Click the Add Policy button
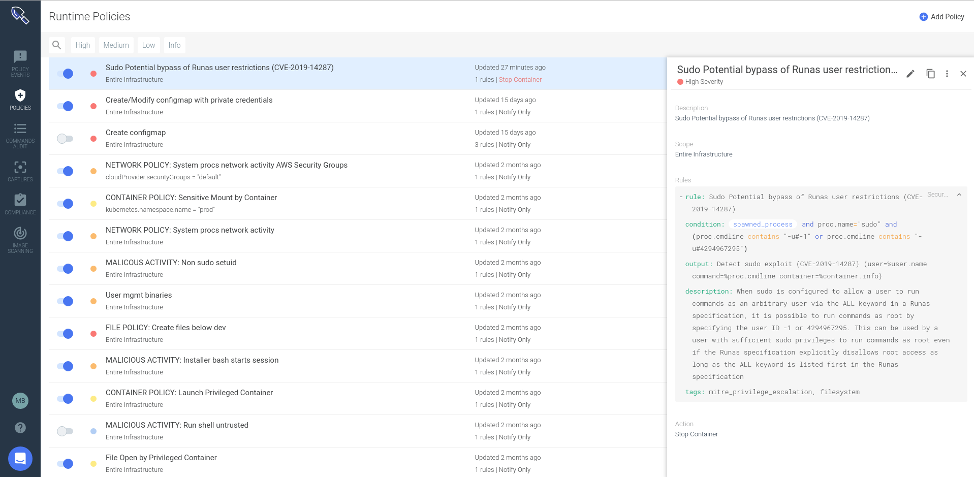Viewport: 974px width, 477px height. pyautogui.click(x=942, y=17)
